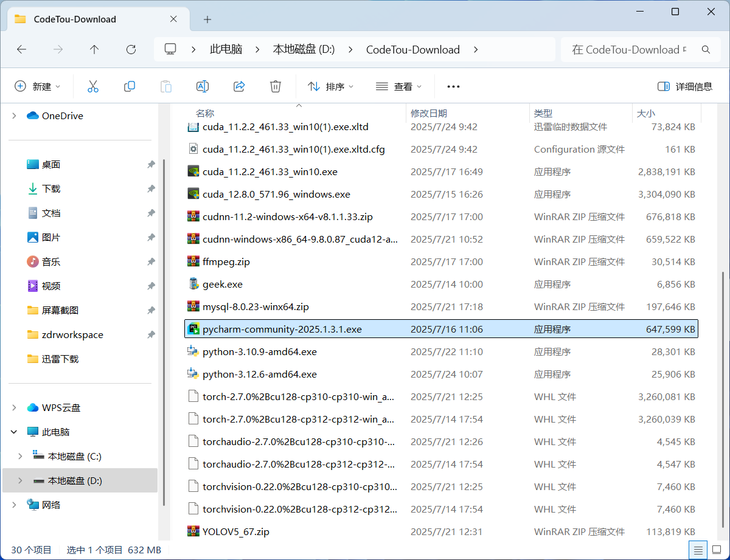Click pin icon next to 桌面

151,164
